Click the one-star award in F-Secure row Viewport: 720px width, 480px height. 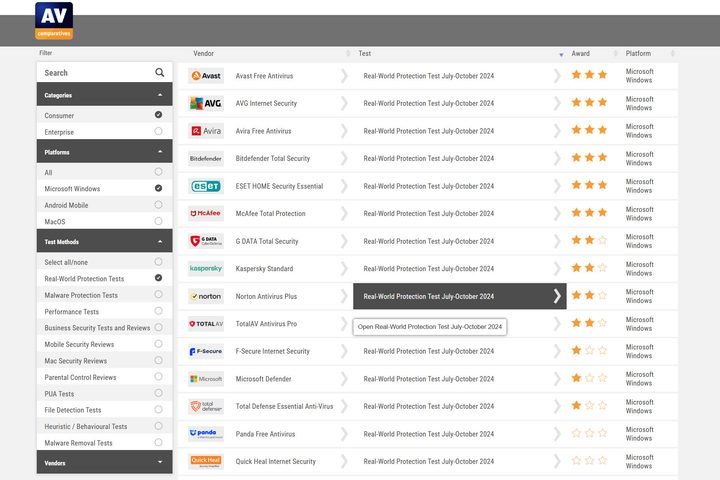click(x=589, y=350)
